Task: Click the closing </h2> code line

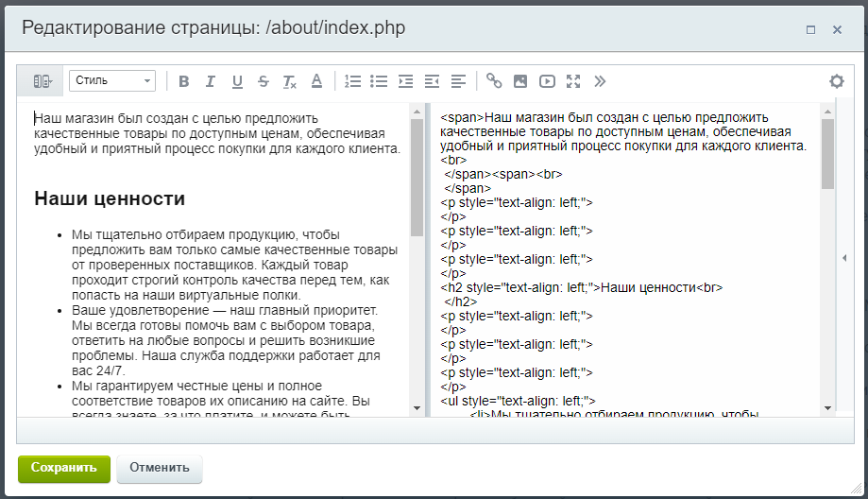Action: click(x=461, y=301)
